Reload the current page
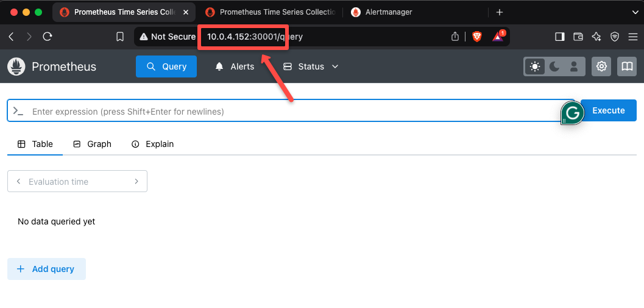 (48, 37)
